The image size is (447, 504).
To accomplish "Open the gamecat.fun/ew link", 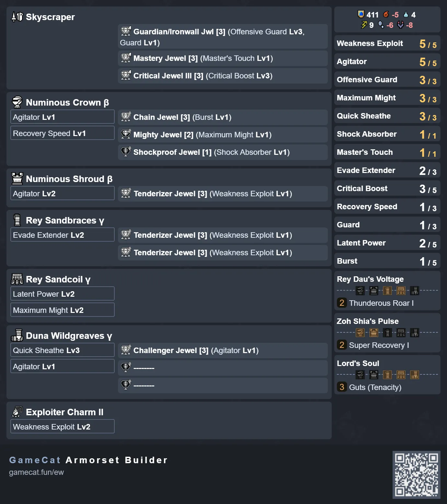I will point(36,472).
